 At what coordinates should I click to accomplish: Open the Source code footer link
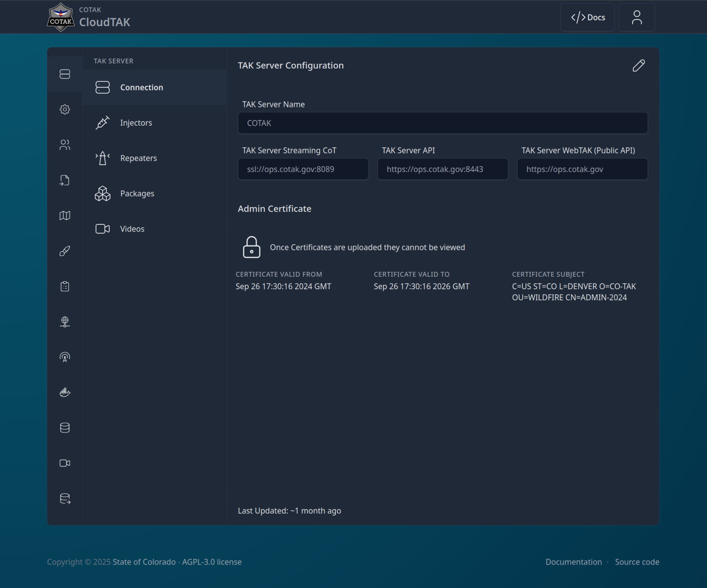[637, 562]
